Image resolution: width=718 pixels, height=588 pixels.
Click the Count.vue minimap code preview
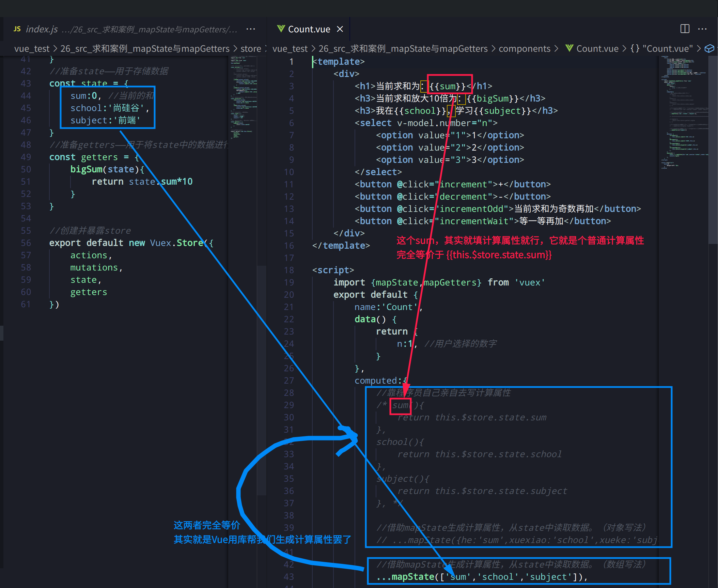pyautogui.click(x=684, y=112)
